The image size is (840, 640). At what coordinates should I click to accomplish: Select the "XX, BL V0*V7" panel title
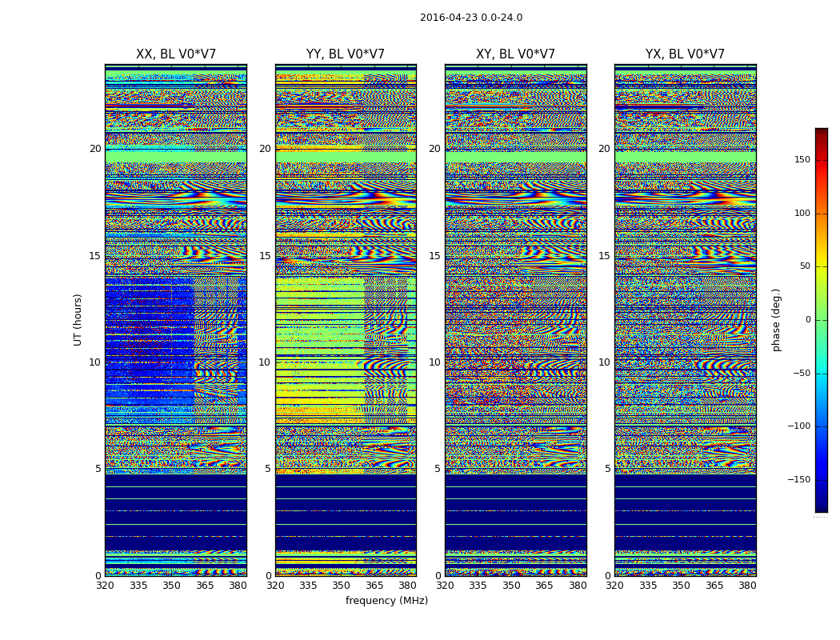(176, 54)
